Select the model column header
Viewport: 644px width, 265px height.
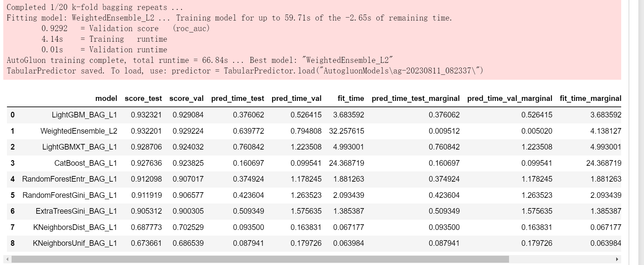106,99
